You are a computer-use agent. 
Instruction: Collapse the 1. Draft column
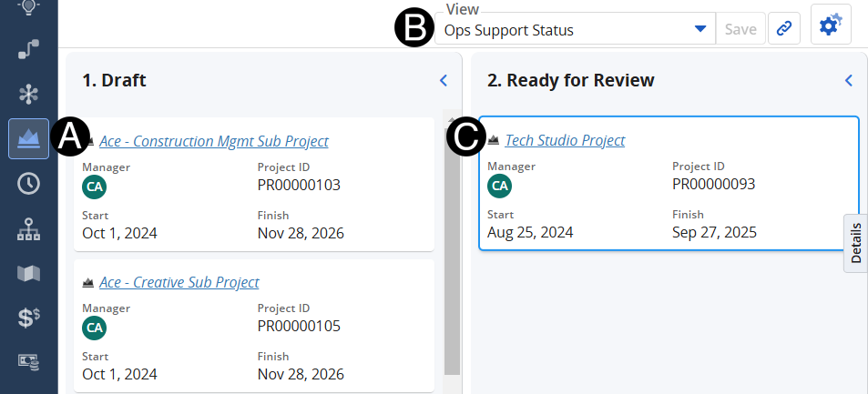point(444,80)
